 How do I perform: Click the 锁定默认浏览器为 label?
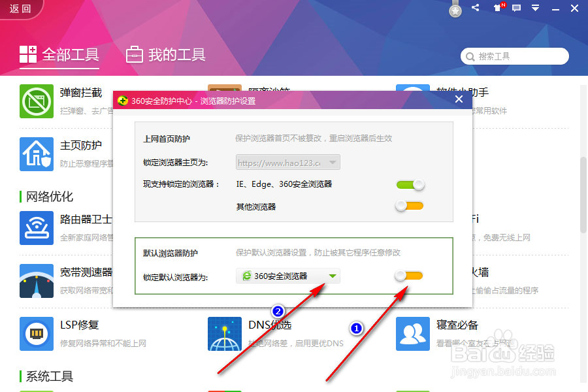pos(176,277)
